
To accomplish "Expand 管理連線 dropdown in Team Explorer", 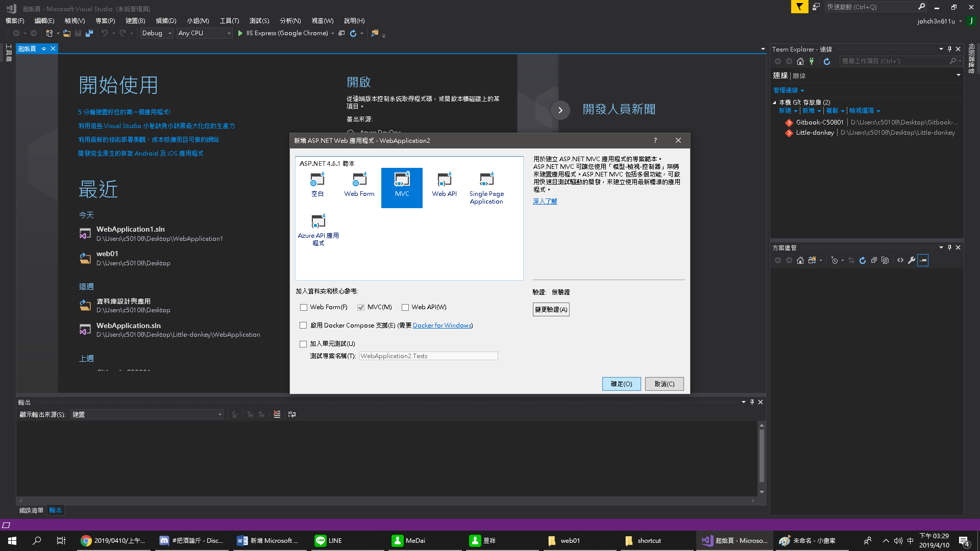I will [789, 90].
